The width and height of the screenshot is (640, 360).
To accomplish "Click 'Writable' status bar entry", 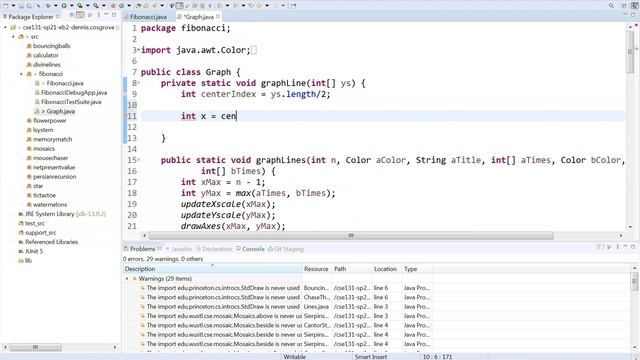I will click(294, 357).
